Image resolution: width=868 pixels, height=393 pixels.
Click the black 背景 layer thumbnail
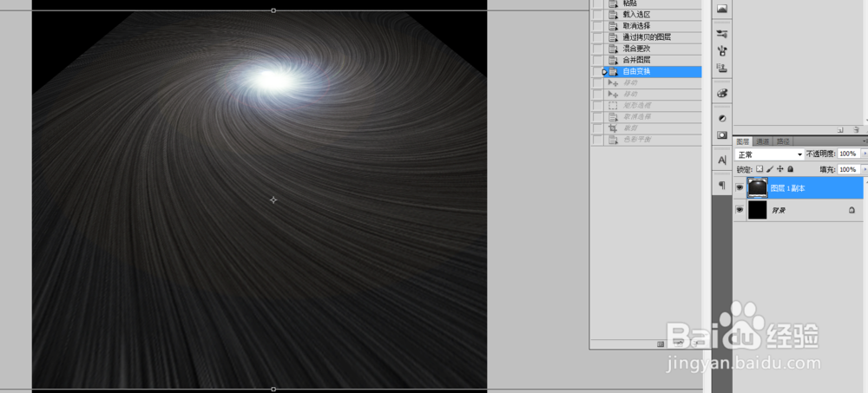pos(757,210)
